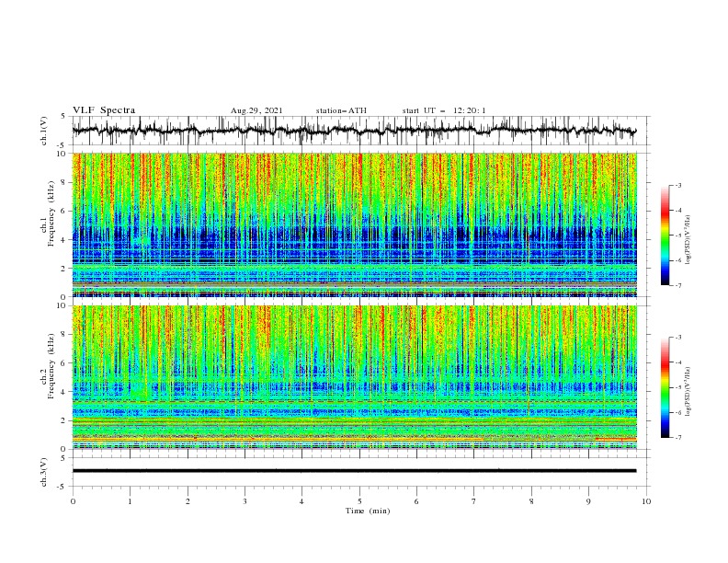Click the time axis tick label '5'
Viewport: 728px width, 563px height.
click(359, 501)
